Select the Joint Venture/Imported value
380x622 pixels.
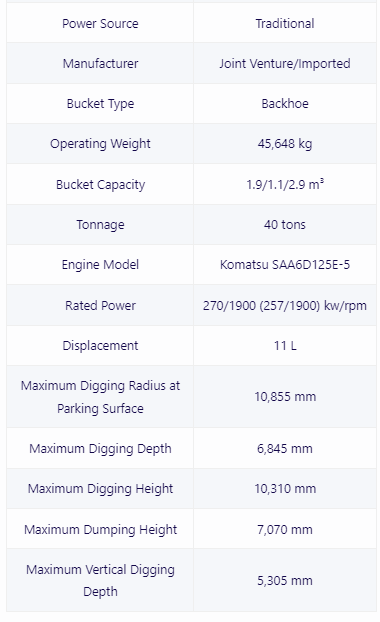point(285,63)
